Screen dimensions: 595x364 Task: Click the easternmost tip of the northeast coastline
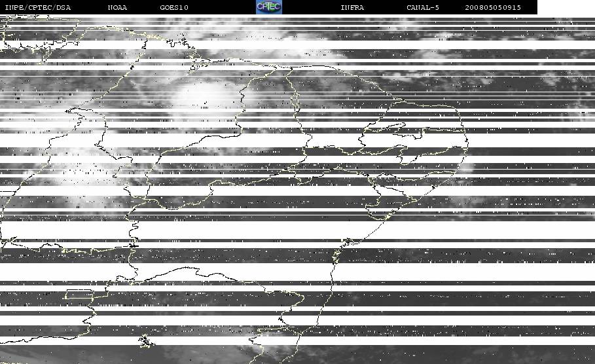[467, 142]
